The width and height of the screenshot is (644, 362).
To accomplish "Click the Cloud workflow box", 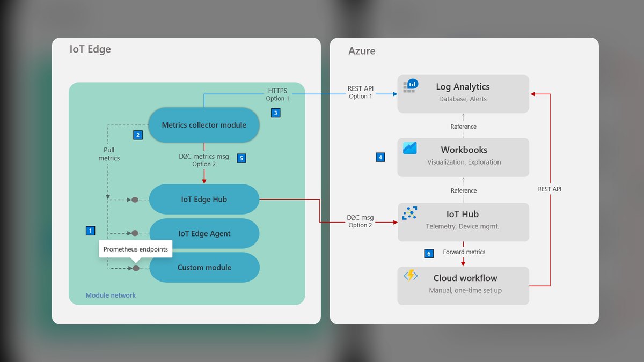I will [463, 285].
